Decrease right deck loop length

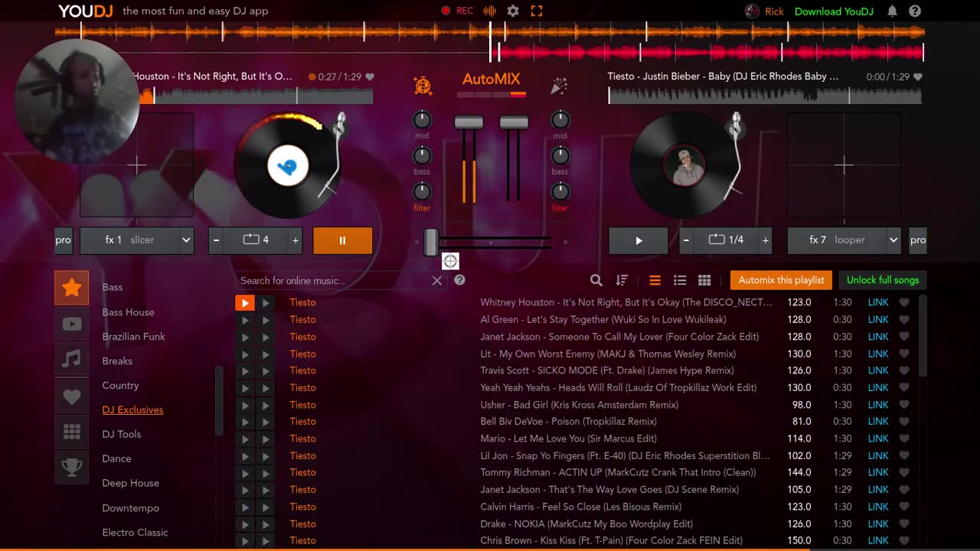[x=686, y=240]
